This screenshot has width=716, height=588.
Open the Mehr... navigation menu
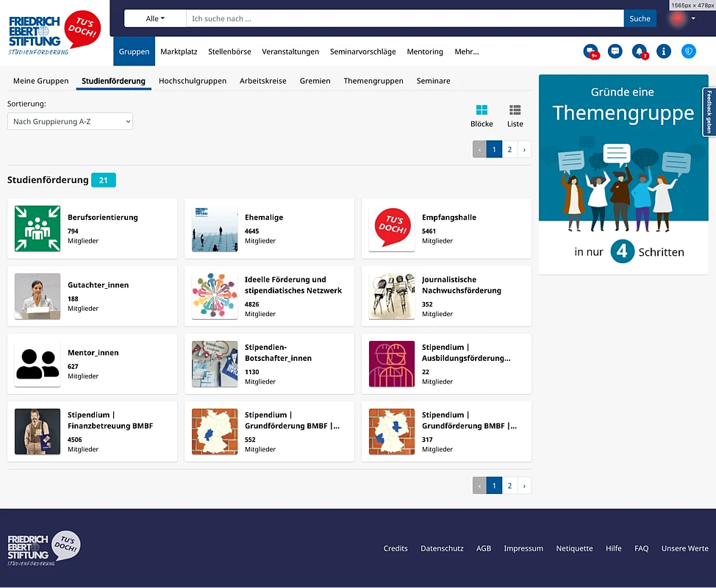(466, 51)
